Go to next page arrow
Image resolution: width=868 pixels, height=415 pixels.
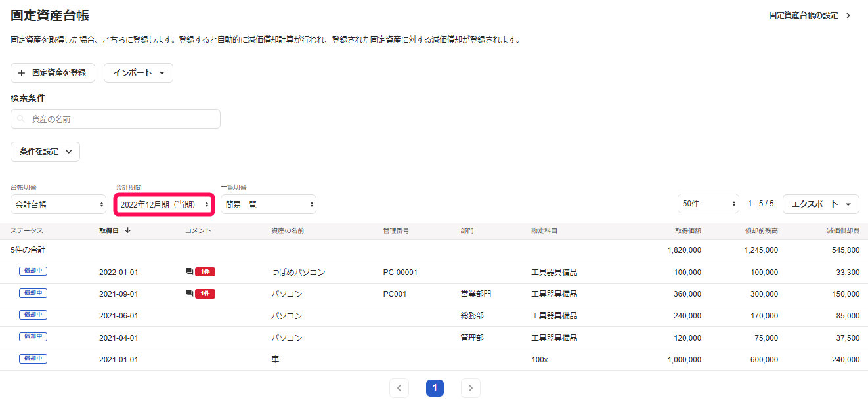click(470, 388)
